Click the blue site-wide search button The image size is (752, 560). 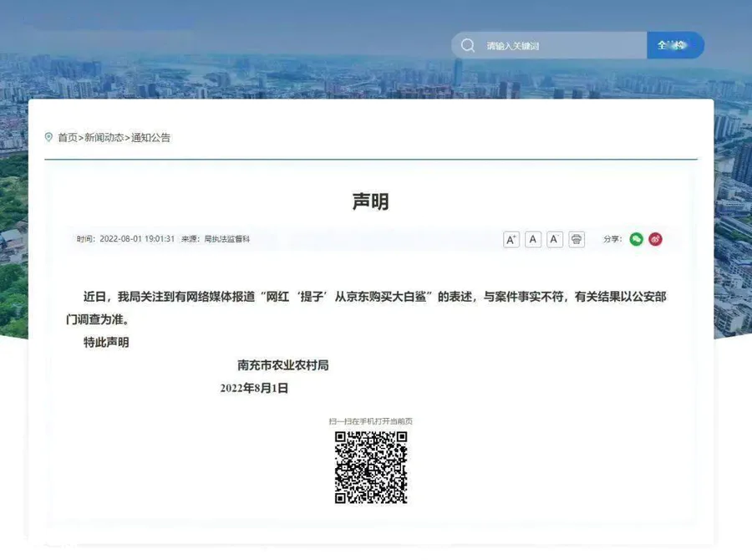click(x=675, y=46)
